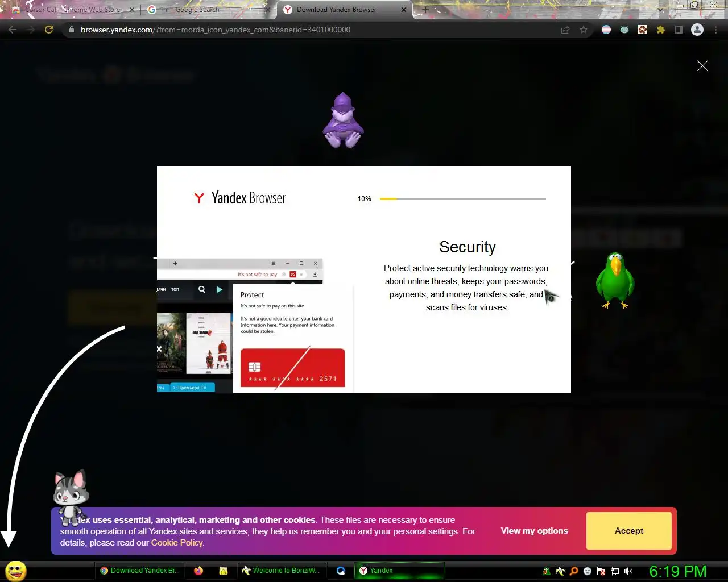This screenshot has height=582, width=728.
Task: Toggle the browser side panel
Action: (x=679, y=30)
